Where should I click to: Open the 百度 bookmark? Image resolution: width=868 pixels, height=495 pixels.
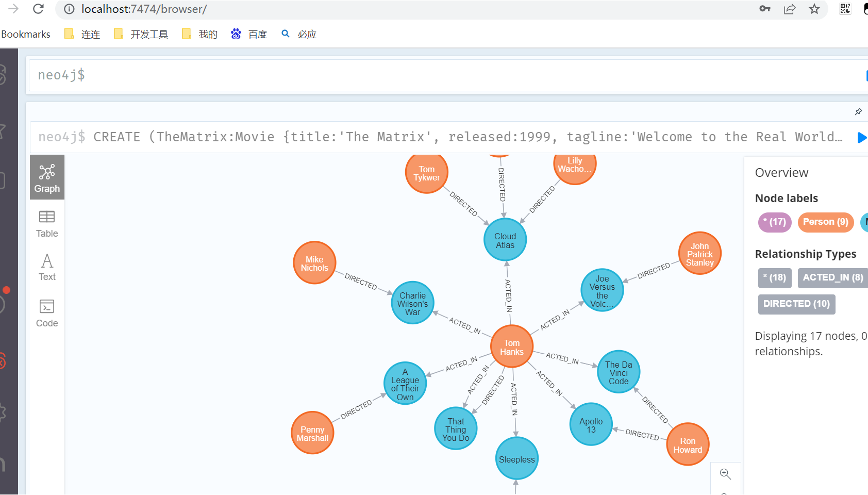click(249, 34)
